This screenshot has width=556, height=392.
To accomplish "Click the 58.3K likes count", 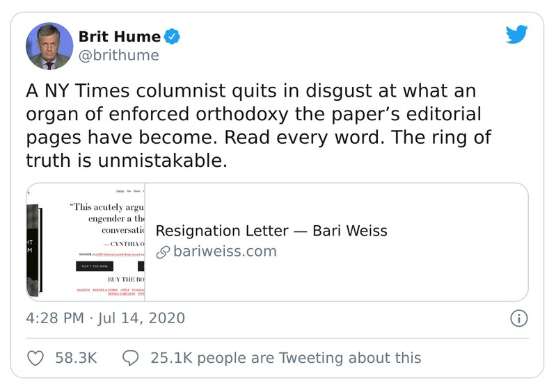I will (75, 358).
